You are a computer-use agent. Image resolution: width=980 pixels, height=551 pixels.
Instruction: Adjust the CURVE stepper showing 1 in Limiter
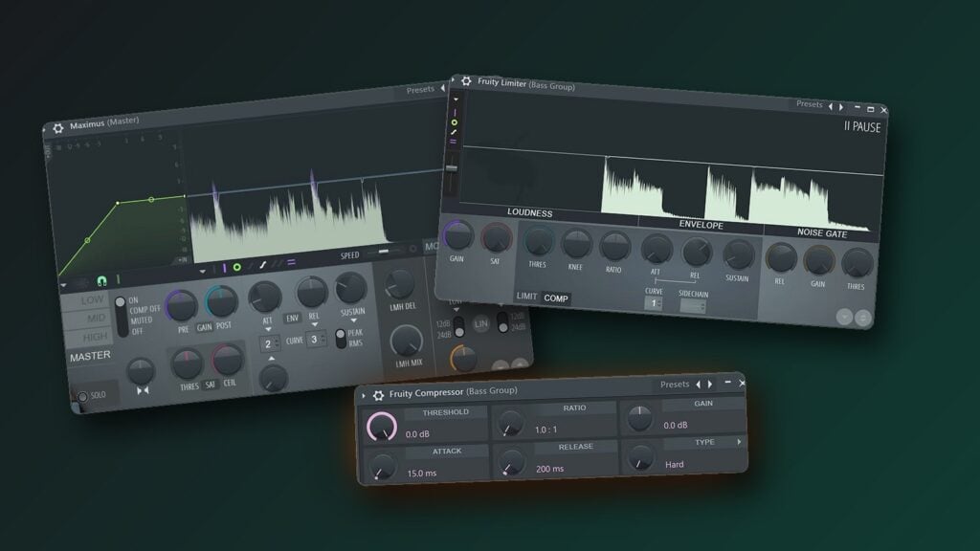653,303
